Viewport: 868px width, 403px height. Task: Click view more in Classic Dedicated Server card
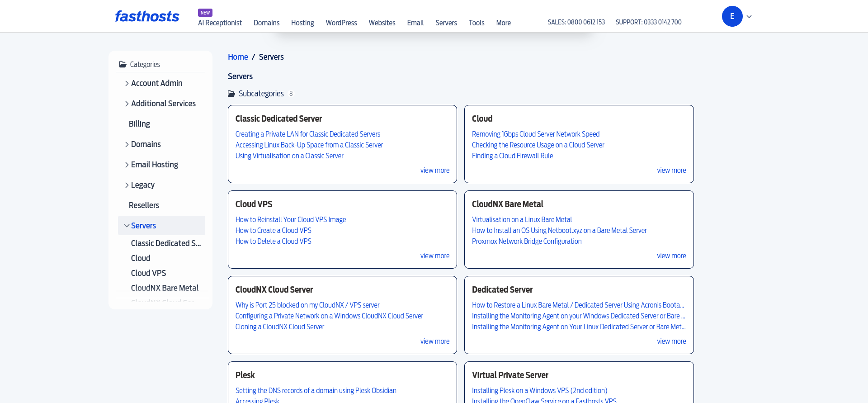tap(435, 171)
